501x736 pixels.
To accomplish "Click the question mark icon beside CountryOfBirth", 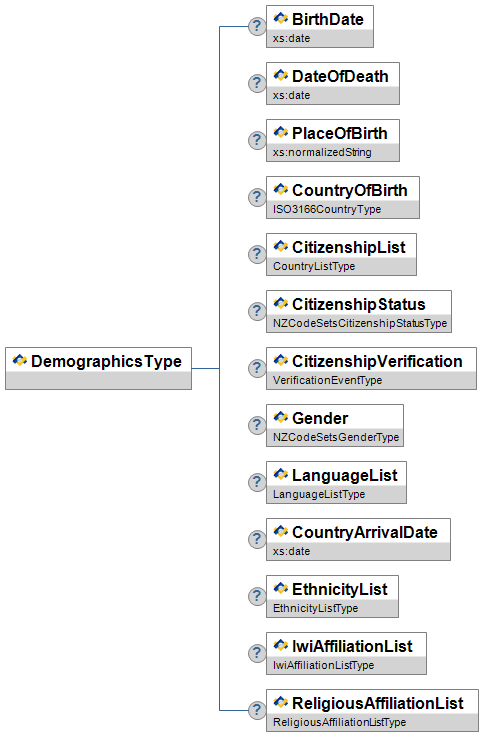I will pos(257,197).
